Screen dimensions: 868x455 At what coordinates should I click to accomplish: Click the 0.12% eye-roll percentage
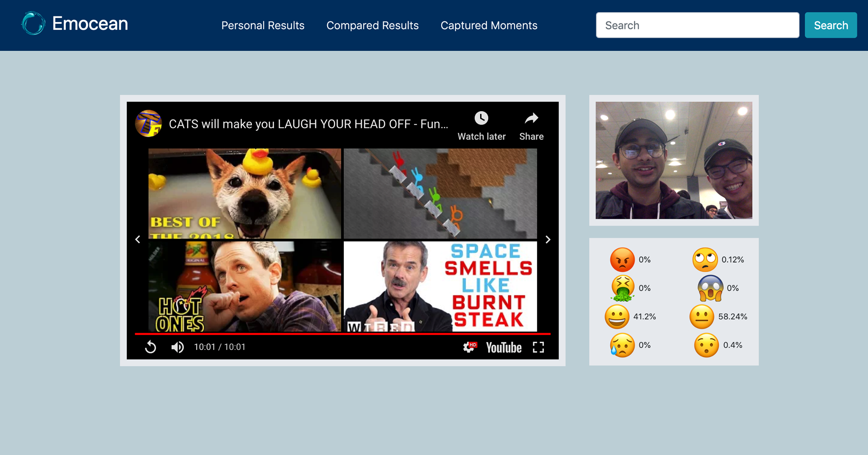click(x=733, y=260)
